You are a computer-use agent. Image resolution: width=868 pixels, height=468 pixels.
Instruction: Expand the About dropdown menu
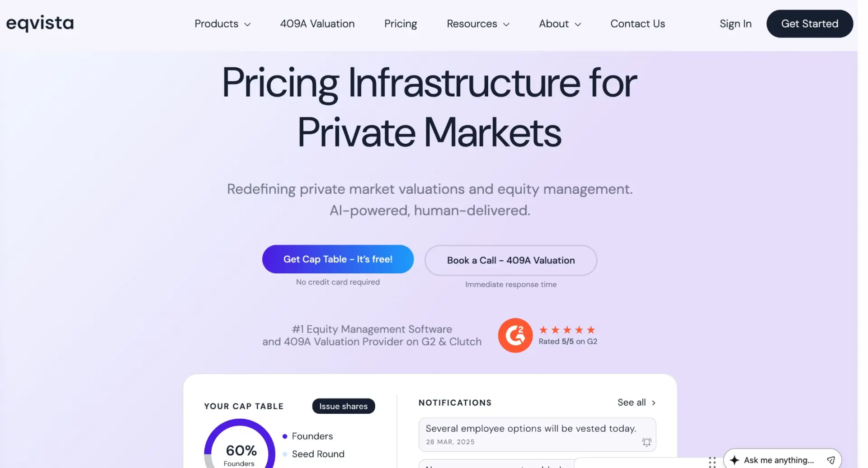point(560,23)
